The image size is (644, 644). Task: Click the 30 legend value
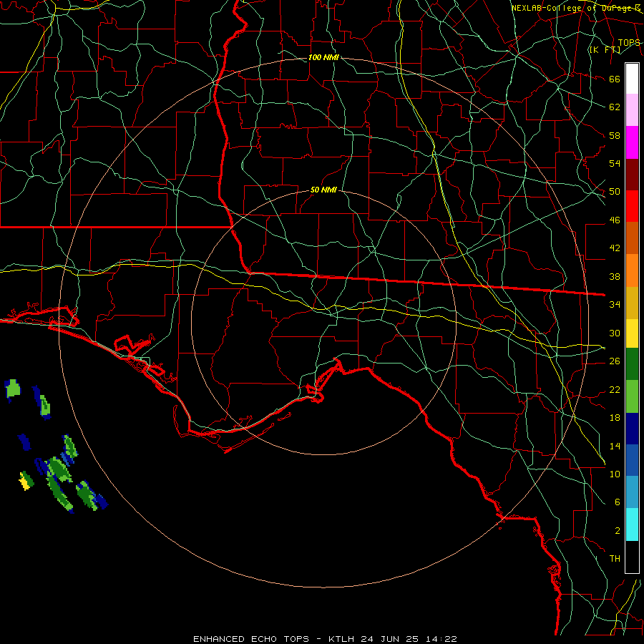[615, 333]
